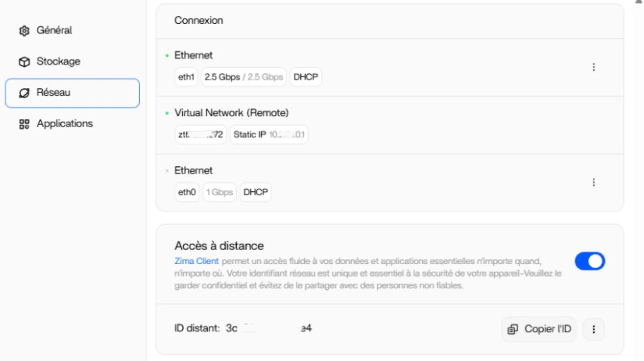Image resolution: width=644 pixels, height=361 pixels.
Task: Open the three-dot menu for eth0 Ethernet
Action: pyautogui.click(x=594, y=182)
